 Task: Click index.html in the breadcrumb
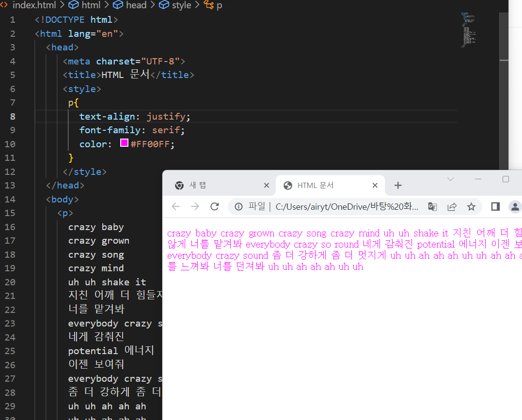tap(34, 5)
